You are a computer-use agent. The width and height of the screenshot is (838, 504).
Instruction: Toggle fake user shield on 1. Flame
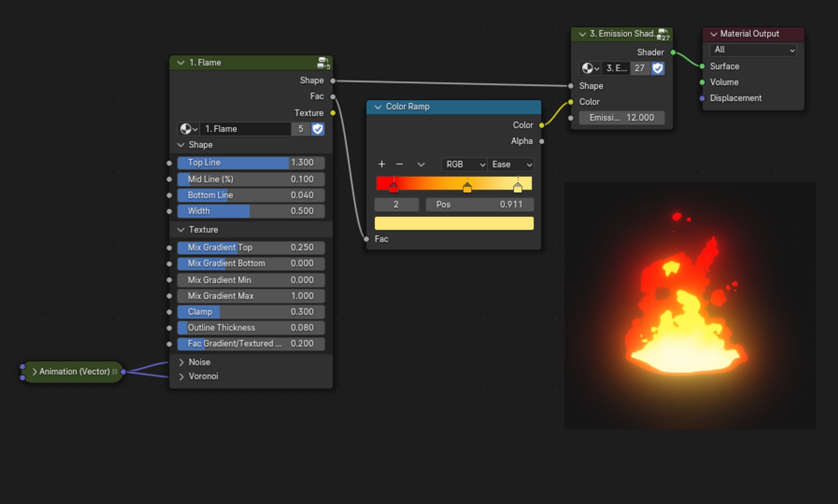[x=318, y=129]
